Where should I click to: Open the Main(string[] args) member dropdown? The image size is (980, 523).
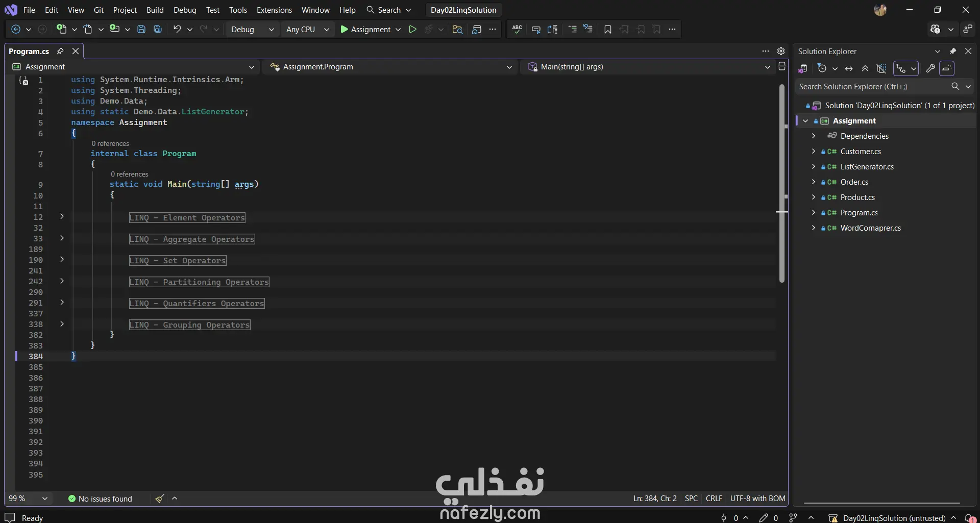(x=649, y=67)
